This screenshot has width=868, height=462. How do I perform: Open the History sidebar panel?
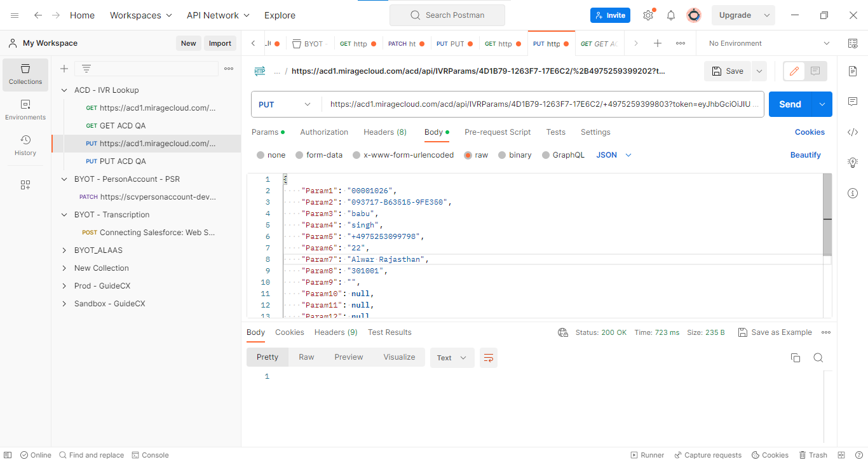(x=25, y=145)
